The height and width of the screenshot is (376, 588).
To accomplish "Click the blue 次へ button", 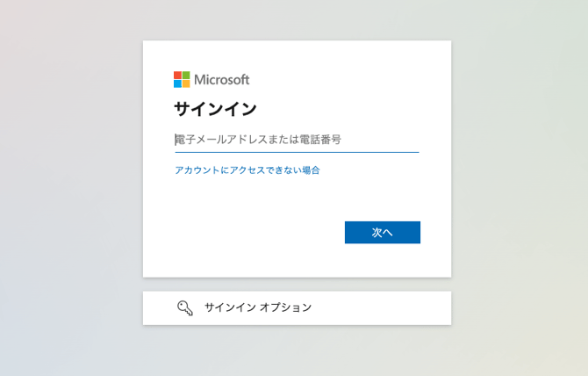I will (x=383, y=232).
